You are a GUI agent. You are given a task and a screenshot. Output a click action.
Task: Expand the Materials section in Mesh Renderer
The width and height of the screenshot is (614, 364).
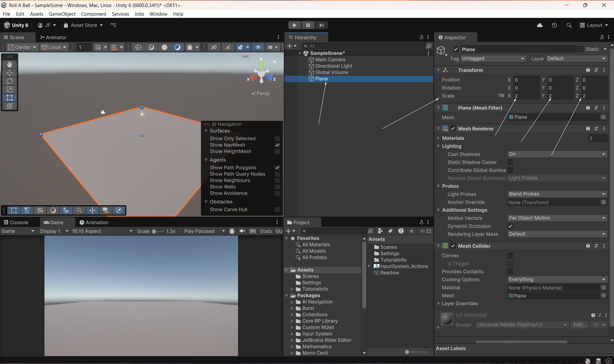438,138
